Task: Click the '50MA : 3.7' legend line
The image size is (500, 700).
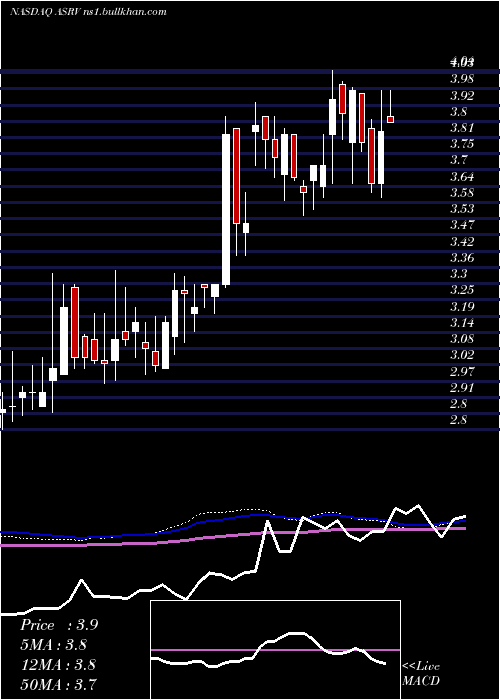Action: [x=58, y=684]
